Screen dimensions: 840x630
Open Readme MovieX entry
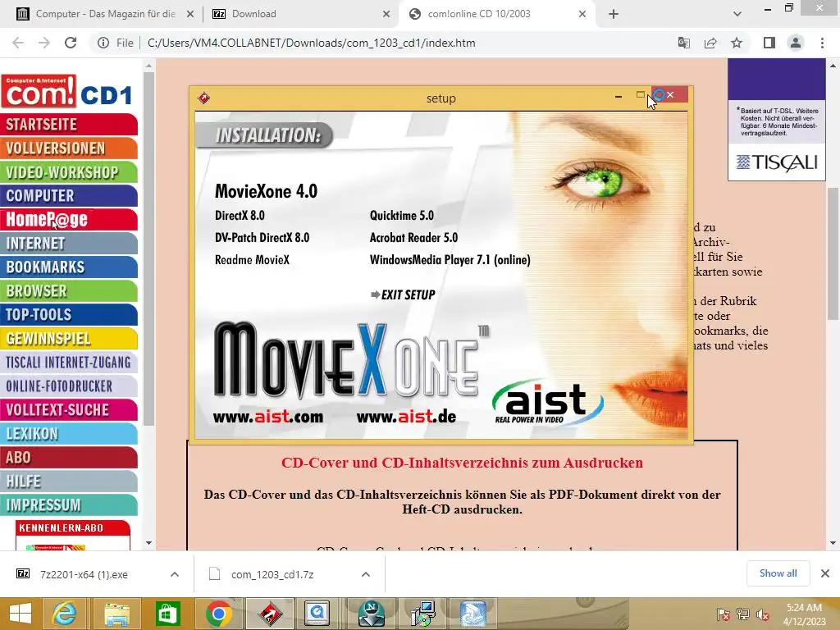coord(252,260)
